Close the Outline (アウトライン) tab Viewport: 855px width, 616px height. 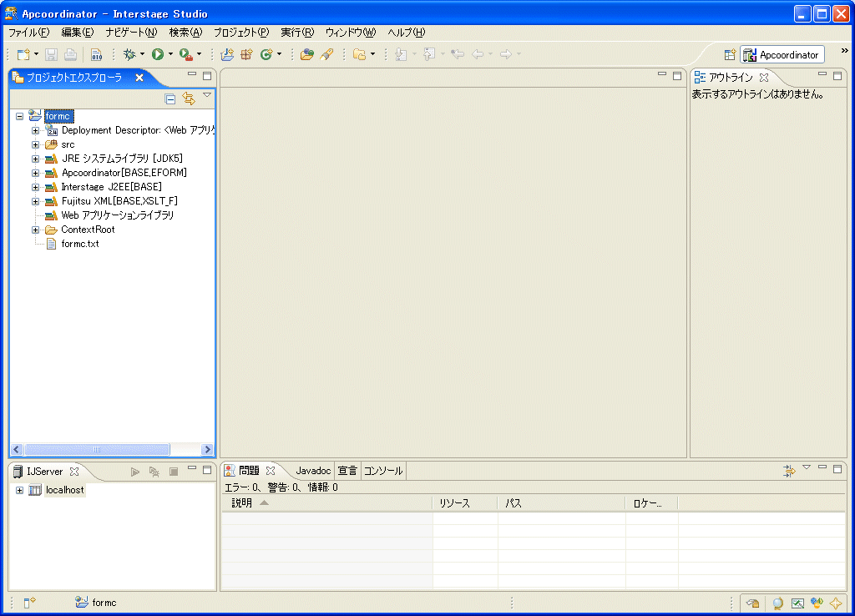pos(764,78)
